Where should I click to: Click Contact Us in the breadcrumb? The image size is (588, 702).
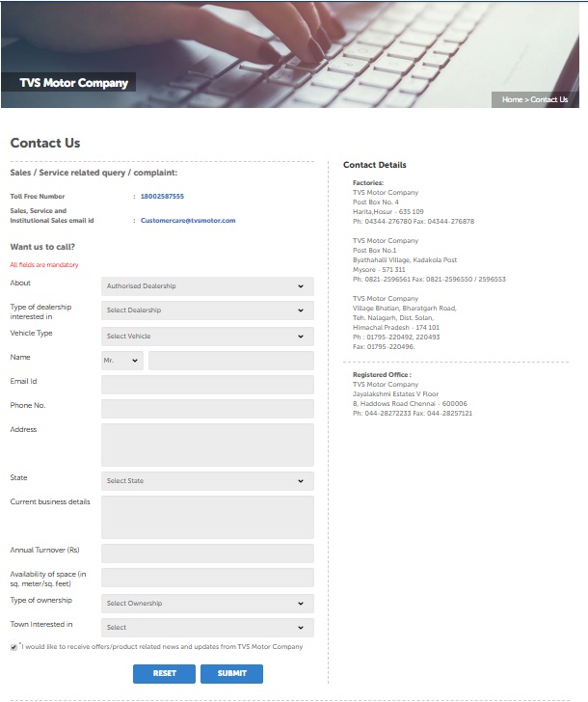pos(549,99)
